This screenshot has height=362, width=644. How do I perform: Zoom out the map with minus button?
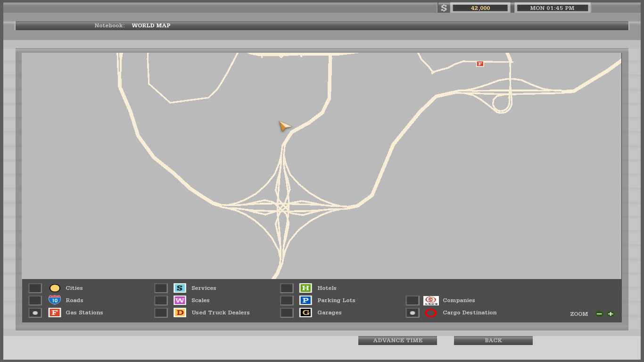(x=599, y=314)
